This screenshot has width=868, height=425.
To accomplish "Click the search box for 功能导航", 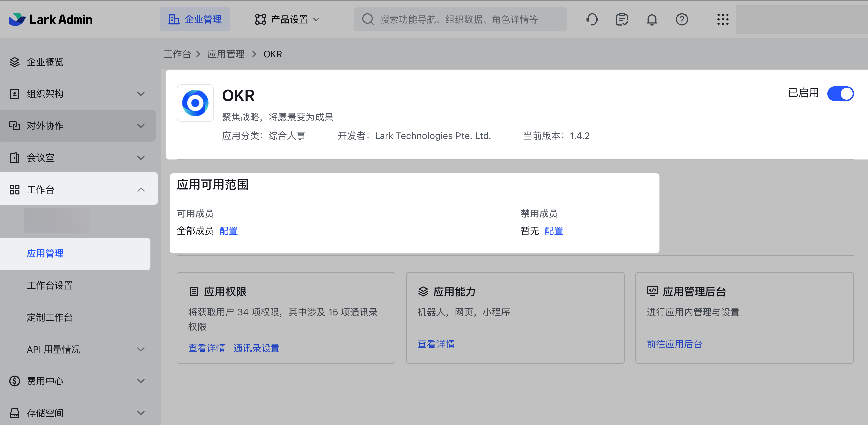I will pos(460,19).
